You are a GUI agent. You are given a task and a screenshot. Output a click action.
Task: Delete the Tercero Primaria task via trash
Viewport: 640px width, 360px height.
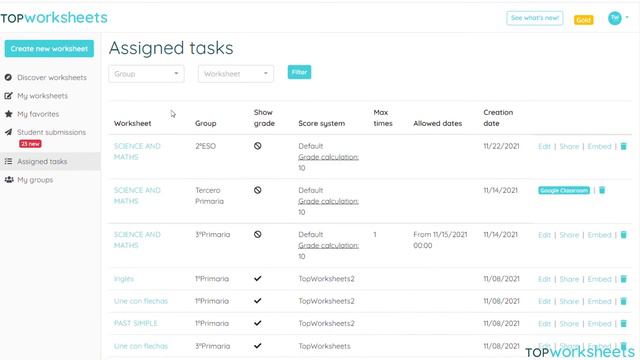pyautogui.click(x=602, y=190)
